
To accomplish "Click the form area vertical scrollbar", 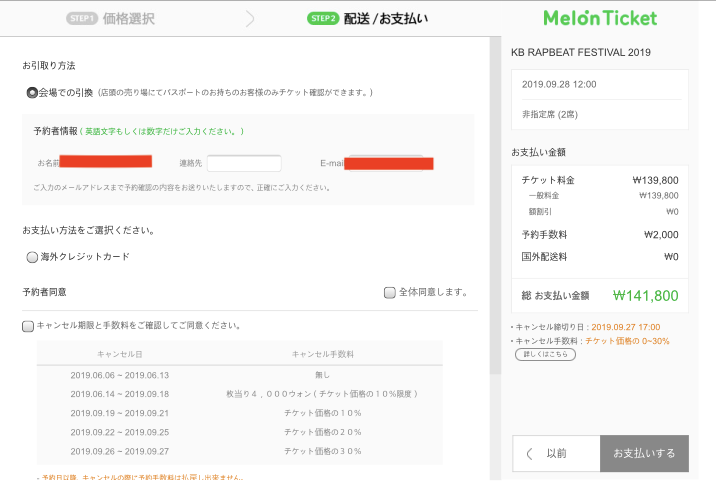I will [x=495, y=205].
